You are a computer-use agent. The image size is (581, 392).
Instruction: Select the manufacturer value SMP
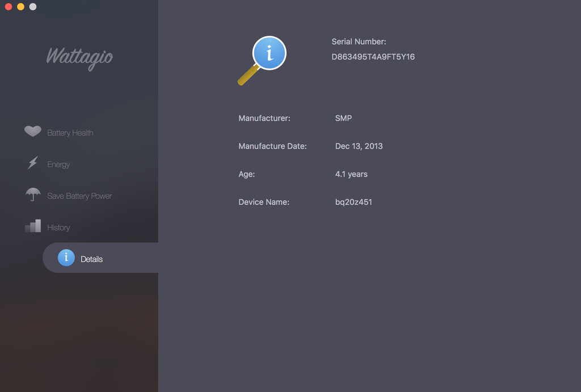point(343,118)
